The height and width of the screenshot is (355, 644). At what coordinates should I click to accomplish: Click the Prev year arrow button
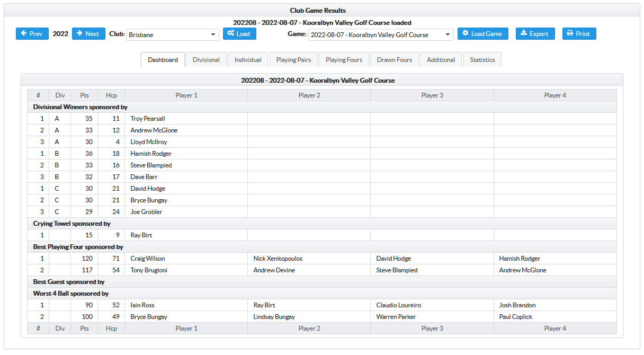point(32,34)
